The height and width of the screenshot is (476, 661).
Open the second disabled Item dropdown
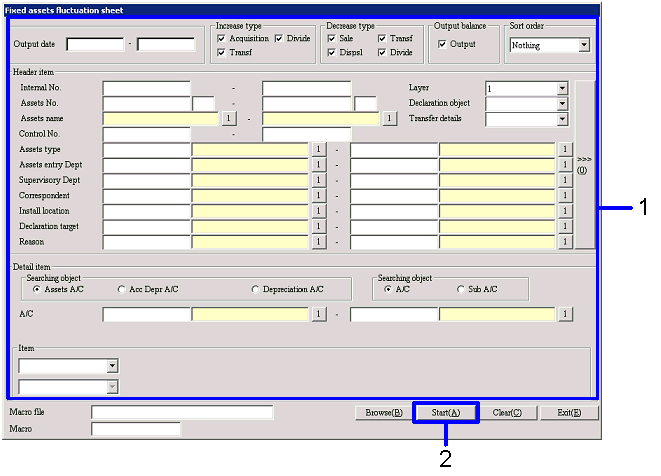pos(112,387)
